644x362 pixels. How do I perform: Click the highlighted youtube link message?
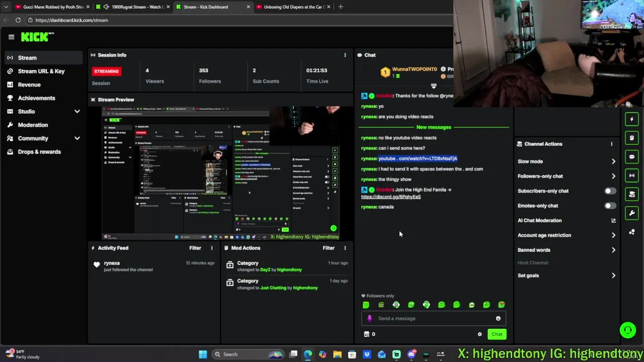pos(418,158)
